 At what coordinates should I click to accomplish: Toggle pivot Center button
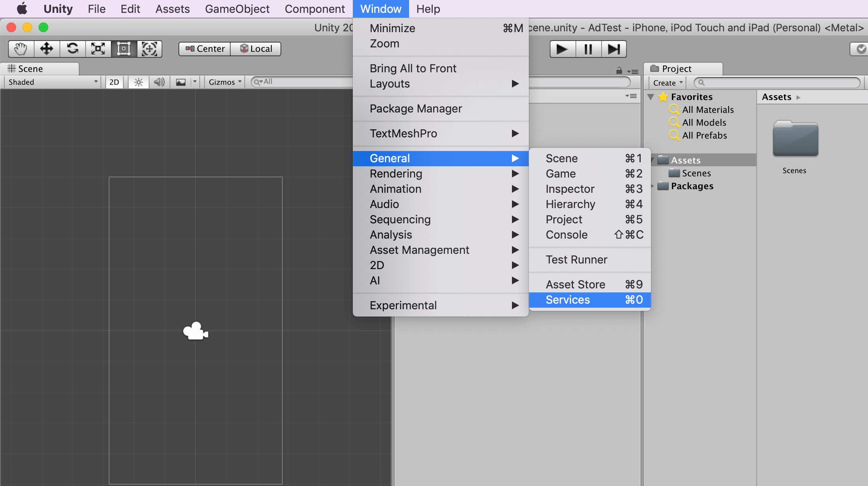[x=205, y=49]
